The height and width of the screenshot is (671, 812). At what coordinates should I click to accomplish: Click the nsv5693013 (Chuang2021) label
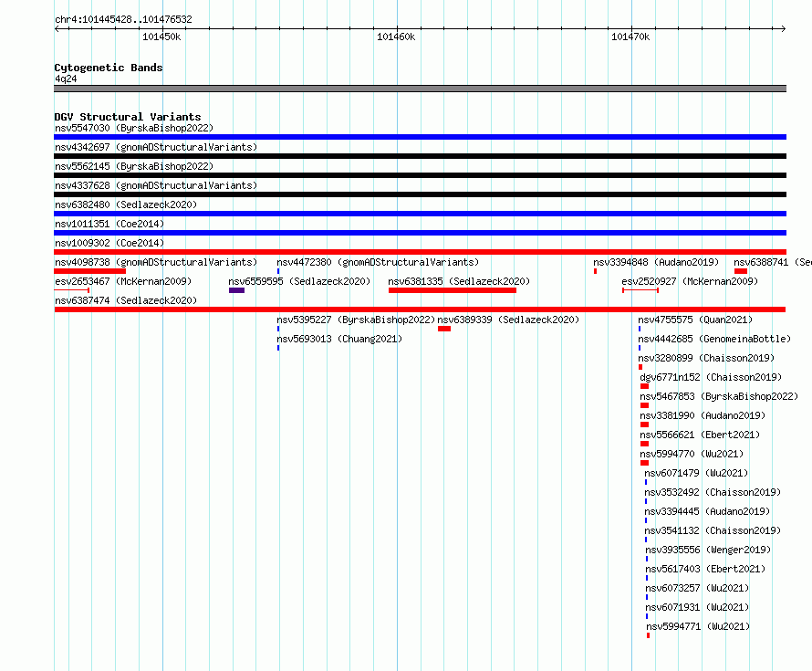click(x=339, y=339)
